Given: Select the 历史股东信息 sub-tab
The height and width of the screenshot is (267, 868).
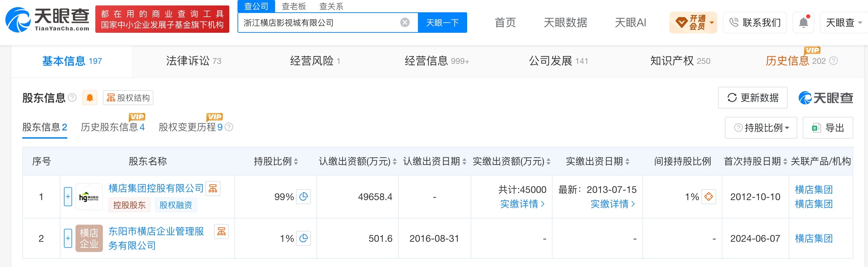Looking at the screenshot, I should pyautogui.click(x=113, y=127).
